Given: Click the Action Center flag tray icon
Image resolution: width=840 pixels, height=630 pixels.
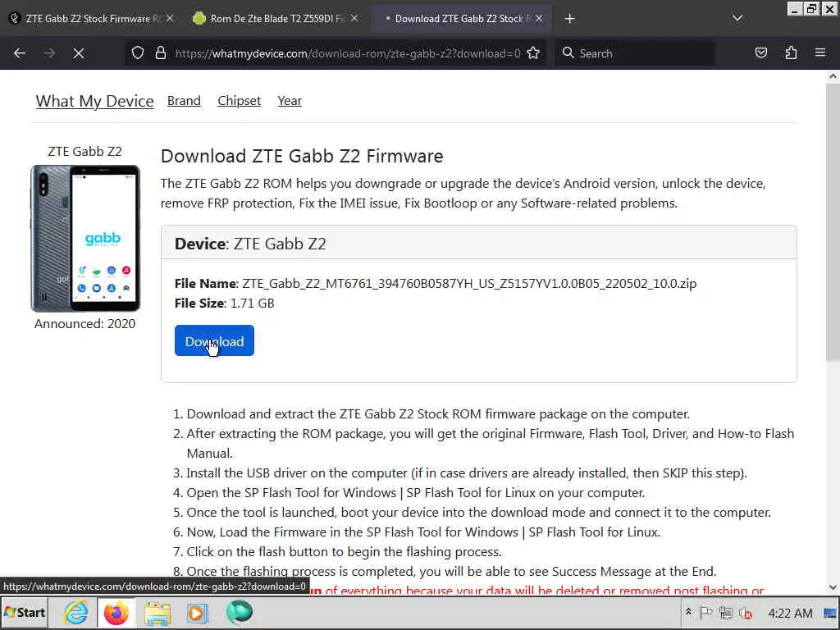Looking at the screenshot, I should point(706,612).
